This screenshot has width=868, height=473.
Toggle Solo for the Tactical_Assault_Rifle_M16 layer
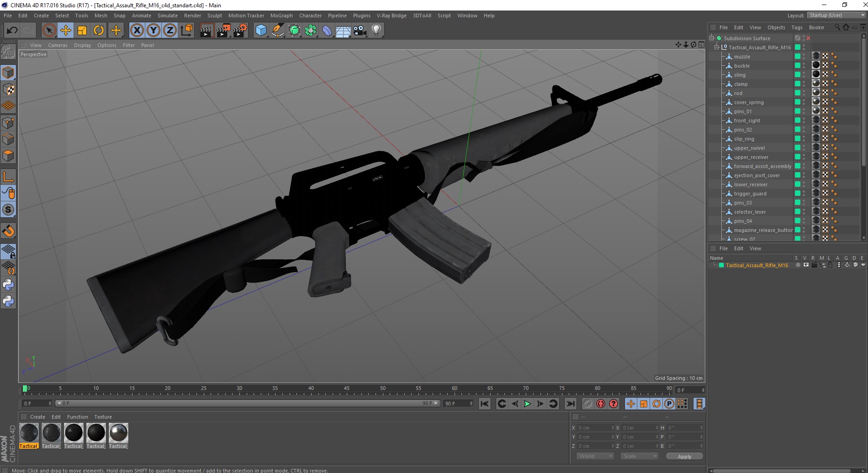click(x=798, y=265)
